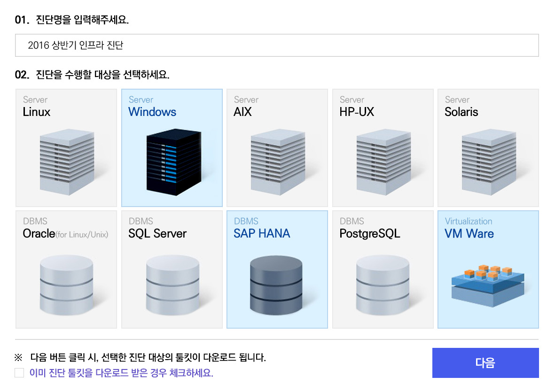The width and height of the screenshot is (555, 392).
Task: Deselect the 'VM Ware' title text
Action: (x=469, y=234)
